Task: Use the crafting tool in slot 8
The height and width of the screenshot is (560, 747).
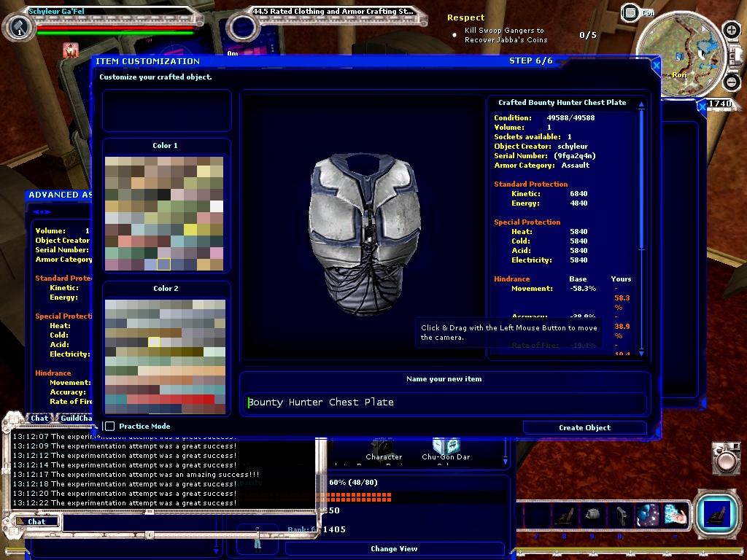Action: [x=565, y=516]
